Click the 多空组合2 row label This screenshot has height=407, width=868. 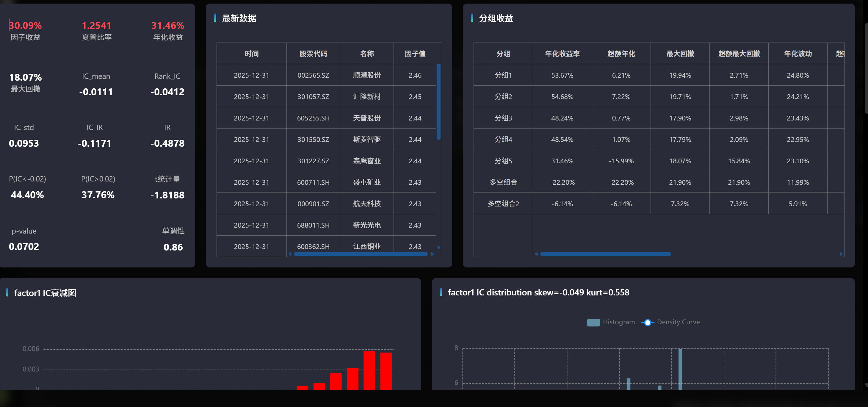point(503,203)
